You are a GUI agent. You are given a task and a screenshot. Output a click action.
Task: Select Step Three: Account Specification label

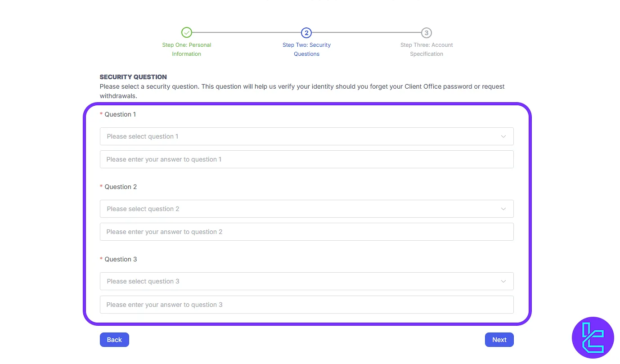point(427,49)
